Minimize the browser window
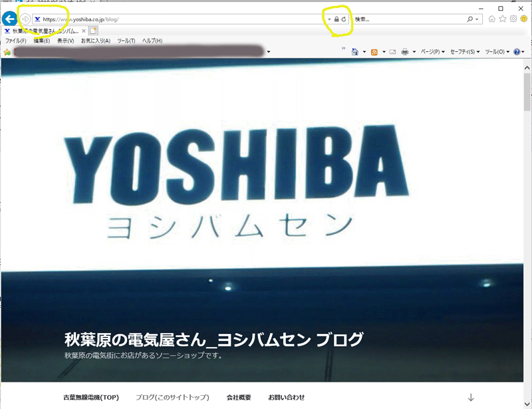 pyautogui.click(x=481, y=9)
